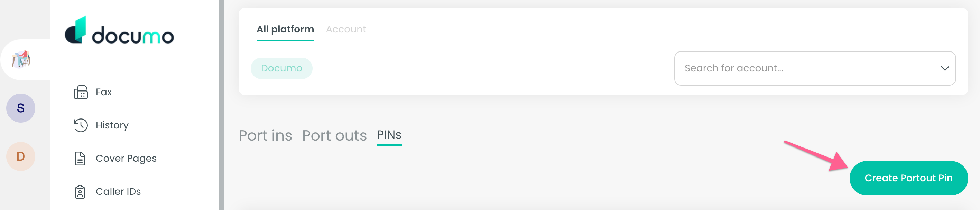Select the Documo platform filter chip
The image size is (980, 210).
click(281, 68)
